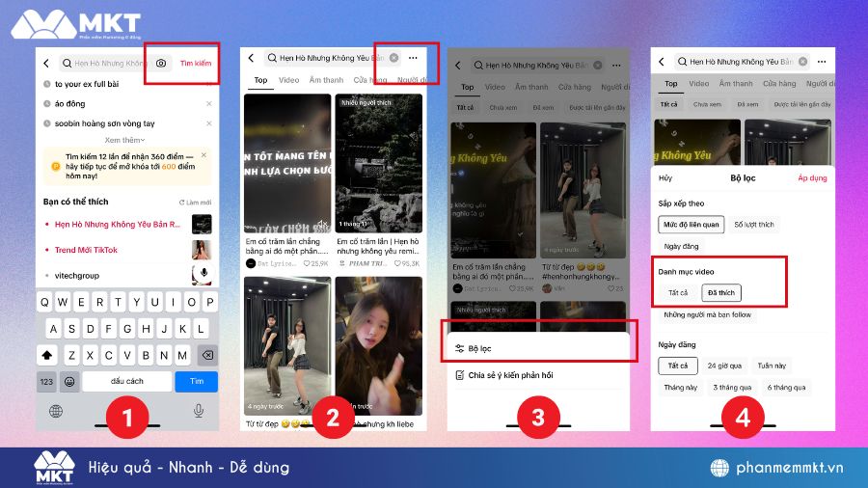Open the emoji keyboard
The width and height of the screenshot is (868, 488).
click(69, 381)
